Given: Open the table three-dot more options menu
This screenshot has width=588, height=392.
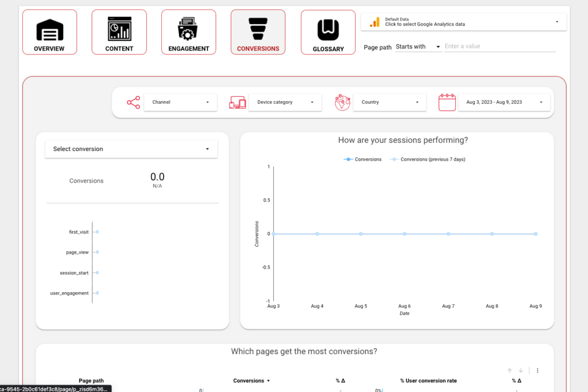Looking at the screenshot, I should [x=537, y=371].
